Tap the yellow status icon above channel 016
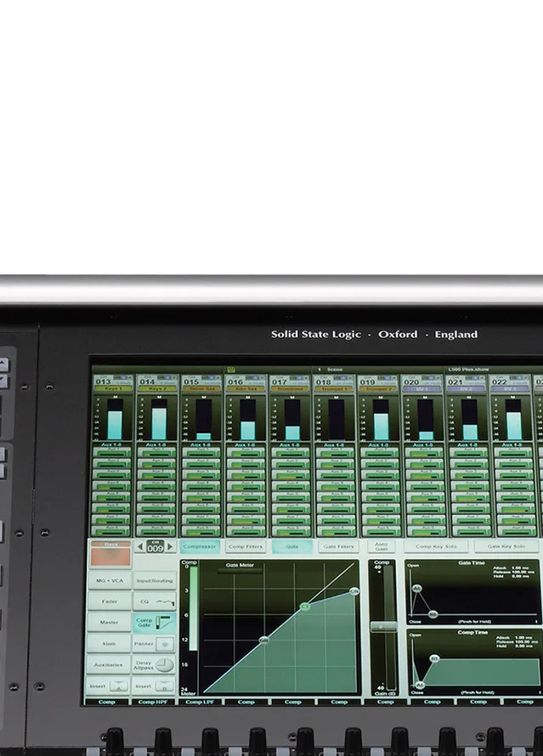 (231, 370)
